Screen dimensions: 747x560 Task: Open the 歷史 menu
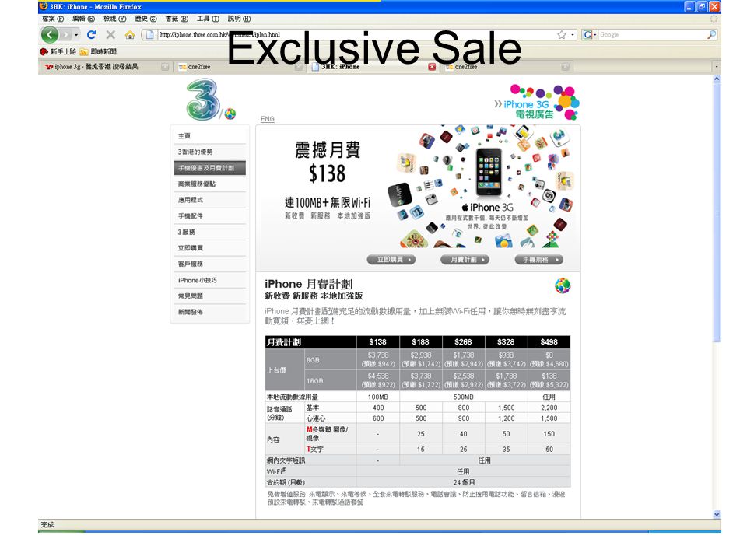coord(146,19)
